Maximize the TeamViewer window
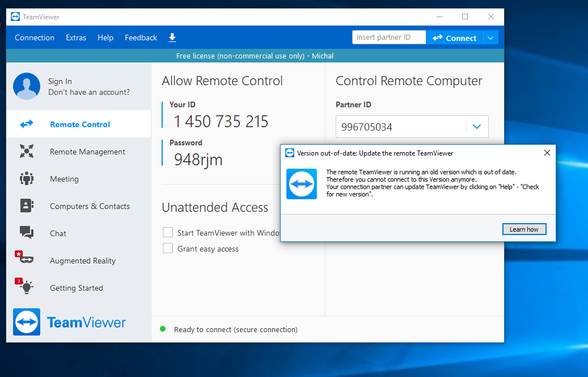Viewport: 588px width, 377px height. pyautogui.click(x=465, y=16)
